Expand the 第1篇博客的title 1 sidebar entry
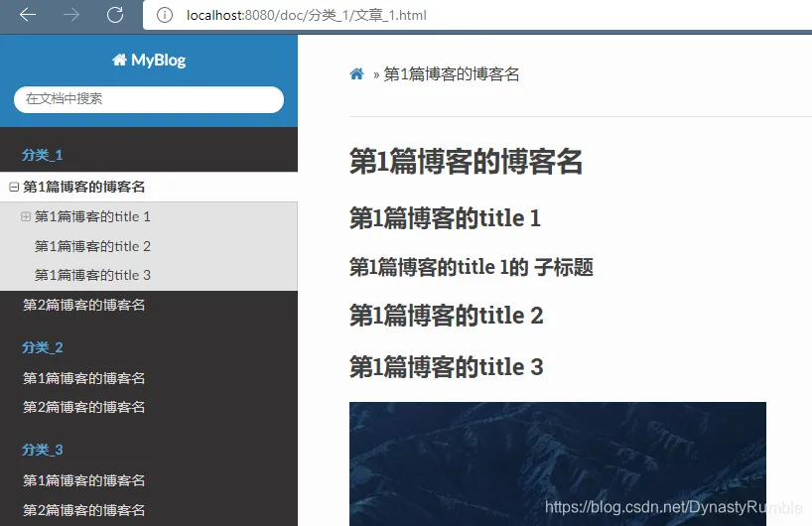The width and height of the screenshot is (812, 526). pos(26,216)
